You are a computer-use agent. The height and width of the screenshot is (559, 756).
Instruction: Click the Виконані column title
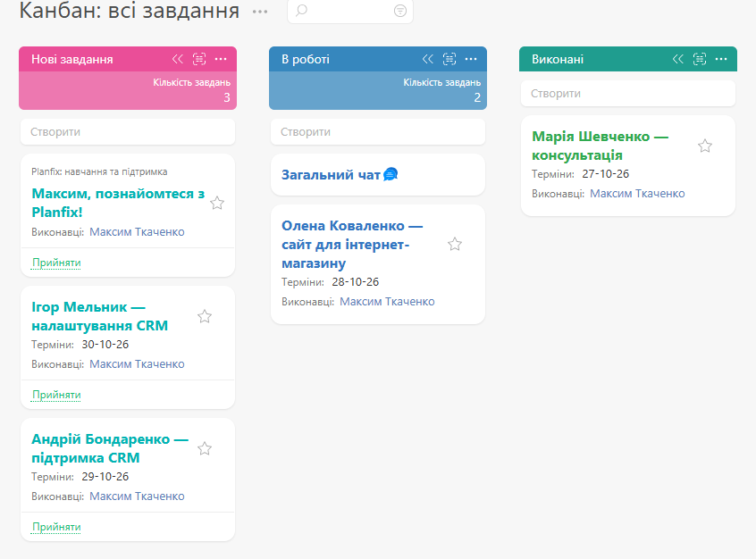[x=558, y=59]
